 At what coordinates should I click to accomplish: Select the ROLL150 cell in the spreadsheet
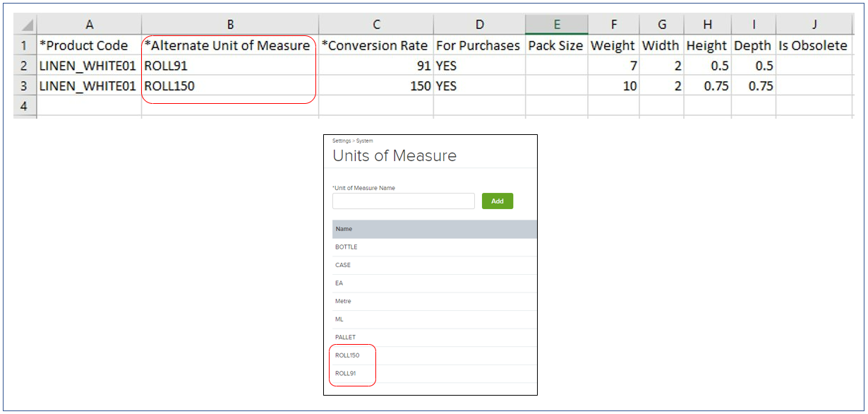[230, 86]
